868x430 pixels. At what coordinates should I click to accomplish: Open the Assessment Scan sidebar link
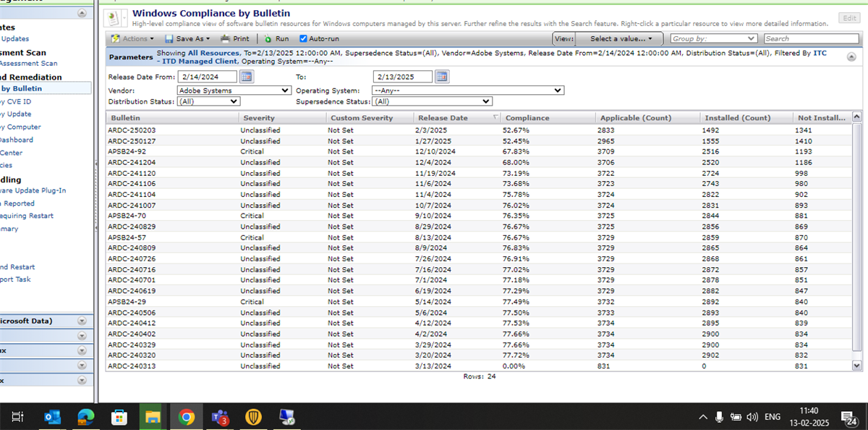[29, 64]
